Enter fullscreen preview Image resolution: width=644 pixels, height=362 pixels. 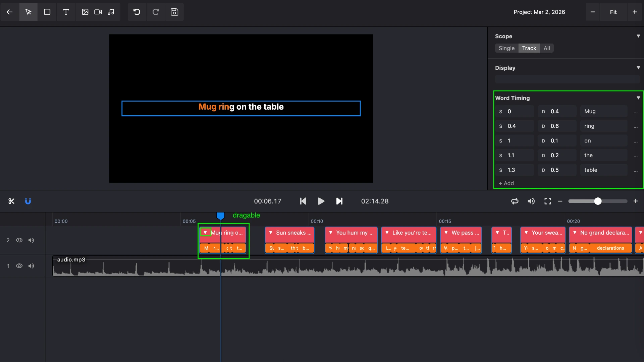point(548,201)
